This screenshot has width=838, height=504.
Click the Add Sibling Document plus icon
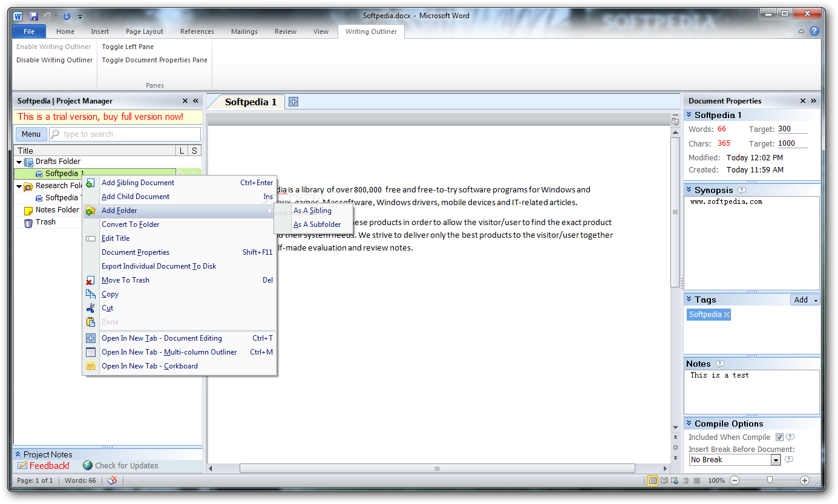90,183
